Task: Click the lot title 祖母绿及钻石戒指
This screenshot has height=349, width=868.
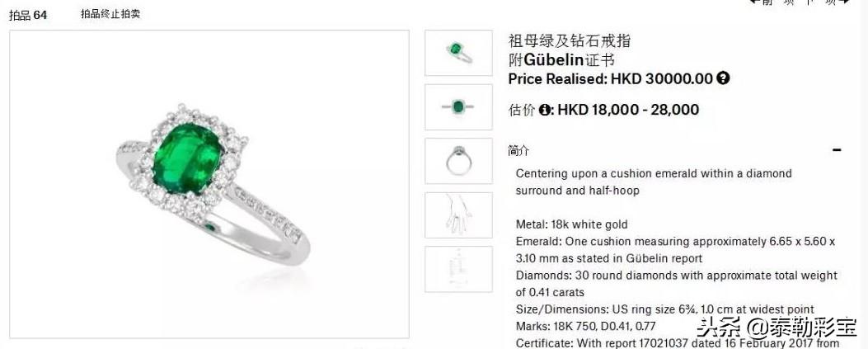Action: [x=570, y=41]
